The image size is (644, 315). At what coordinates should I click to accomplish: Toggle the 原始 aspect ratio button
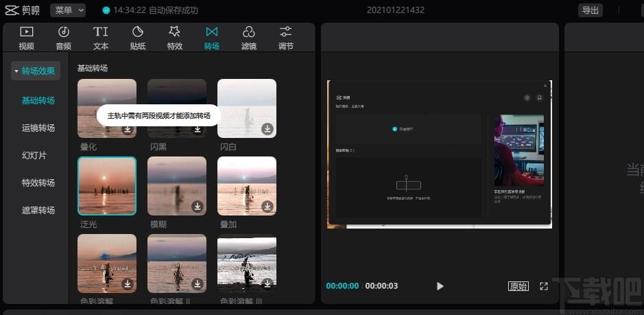point(518,286)
